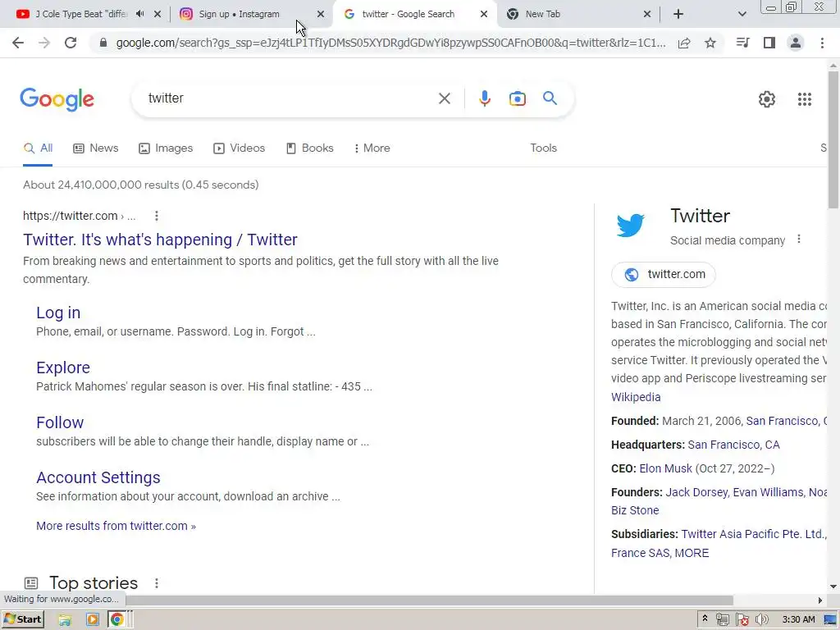The image size is (840, 630).
Task: Click More results from twitter.com
Action: 116,526
